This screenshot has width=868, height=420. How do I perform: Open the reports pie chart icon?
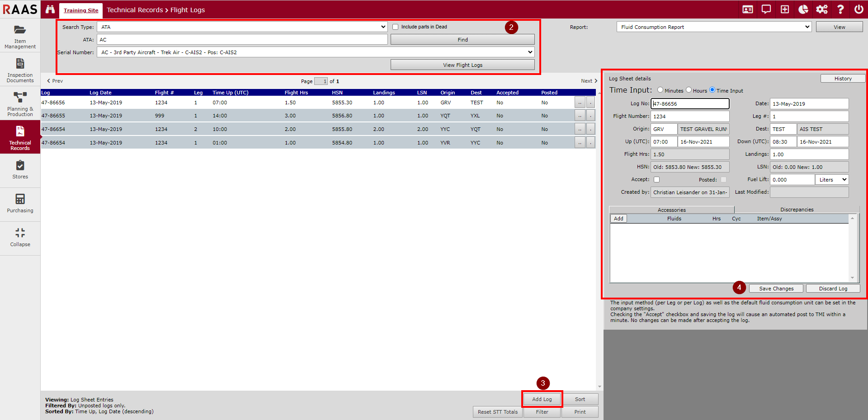tap(803, 9)
